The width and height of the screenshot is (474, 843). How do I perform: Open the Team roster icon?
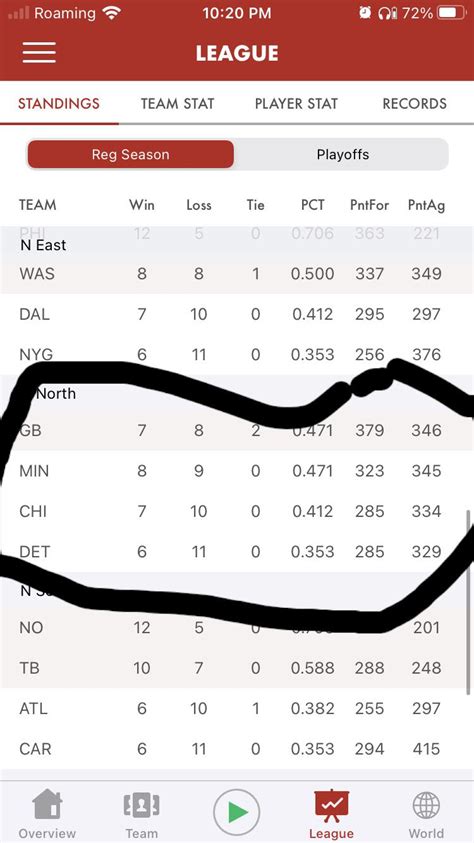141,805
